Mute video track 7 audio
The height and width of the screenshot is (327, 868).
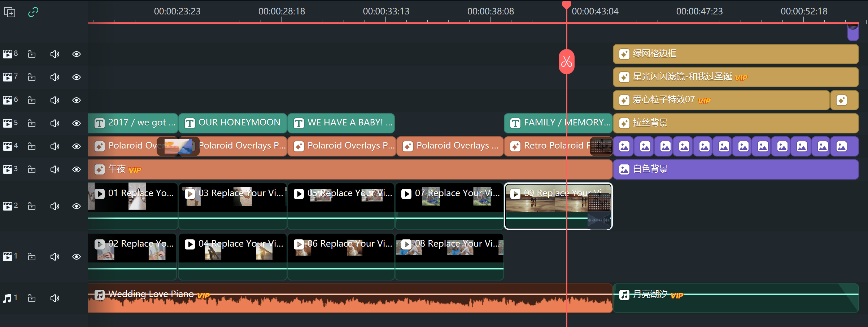pos(55,77)
